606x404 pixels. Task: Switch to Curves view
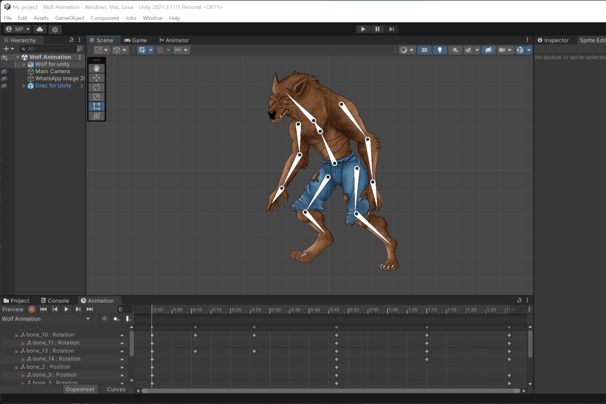click(x=116, y=389)
